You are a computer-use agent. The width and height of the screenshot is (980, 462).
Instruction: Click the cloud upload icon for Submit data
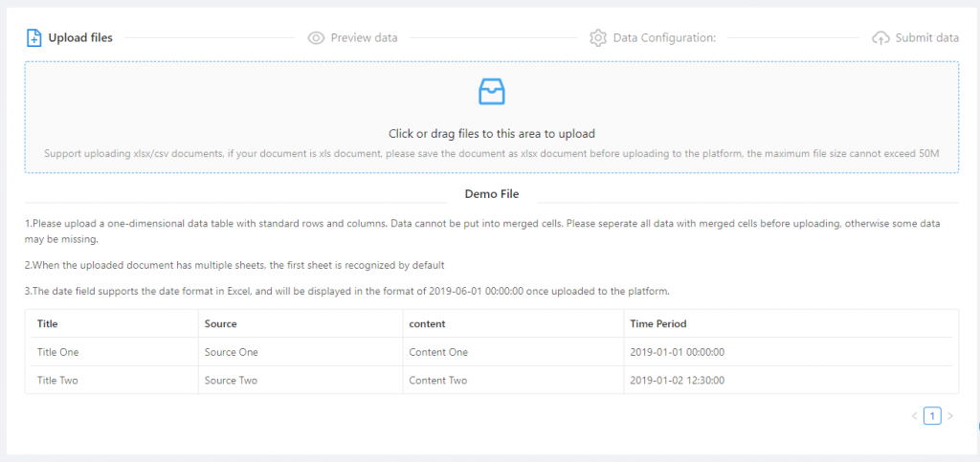[x=880, y=38]
